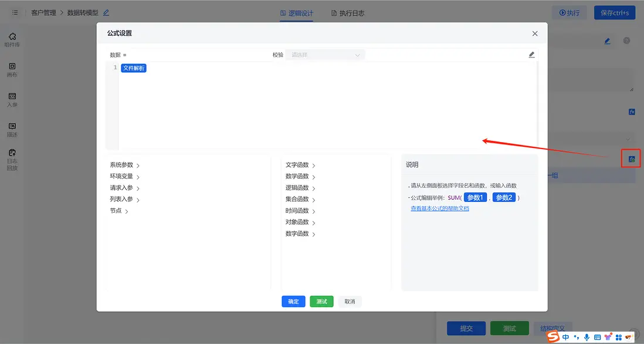Click the Sogou skin shirt icon
Image resolution: width=644 pixels, height=344 pixels.
point(608,337)
